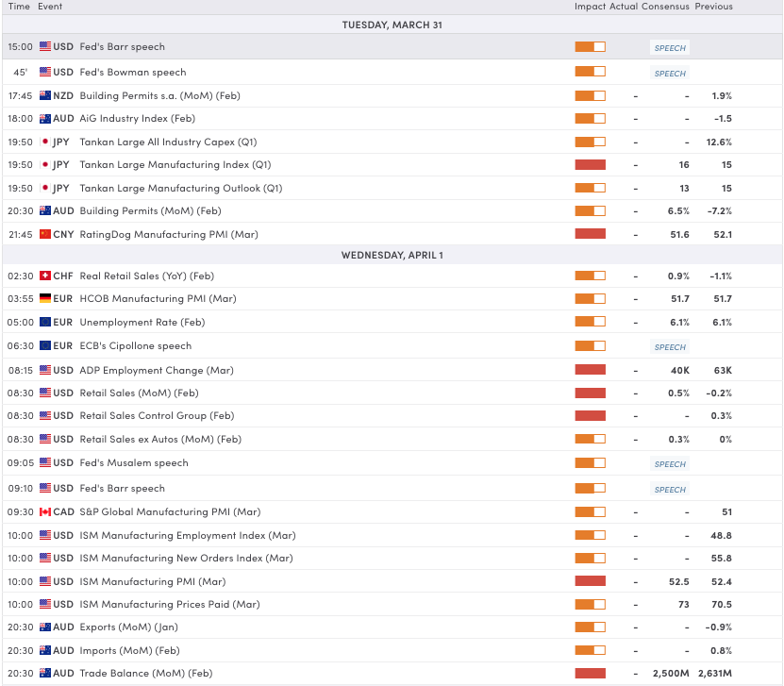Image resolution: width=784 pixels, height=686 pixels.
Task: Click the orange impact bar for HCOB Manufacturing PMI
Action: coord(590,298)
